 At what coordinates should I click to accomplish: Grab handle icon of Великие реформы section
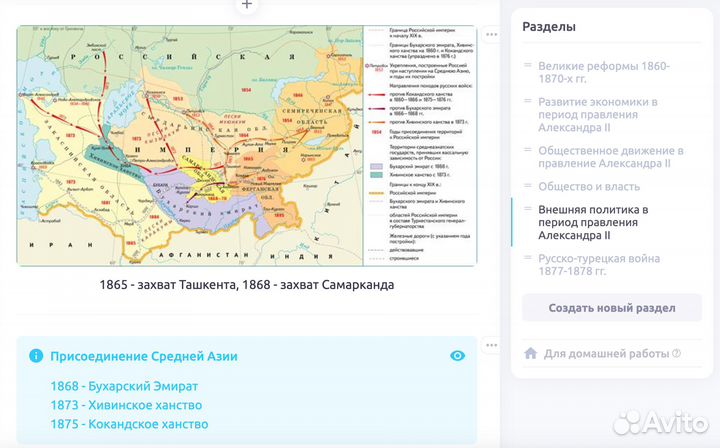click(528, 65)
